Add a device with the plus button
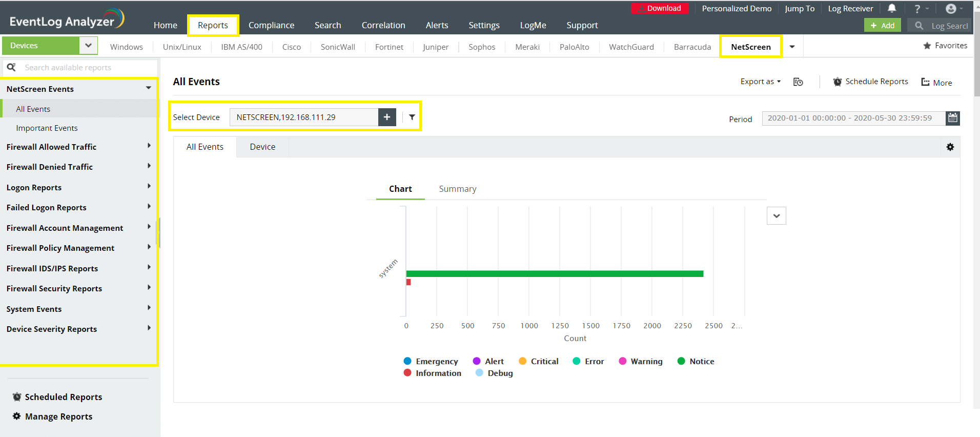This screenshot has height=437, width=980. [x=387, y=117]
